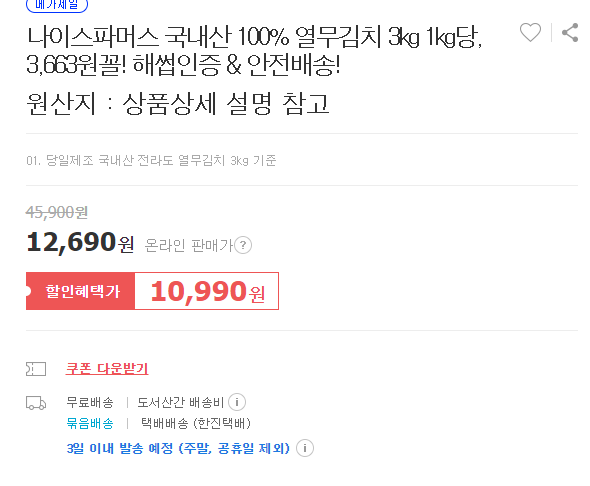The height and width of the screenshot is (486, 590).
Task: Click the 원산지 : 상품상세 설명 참고 text
Action: [178, 103]
